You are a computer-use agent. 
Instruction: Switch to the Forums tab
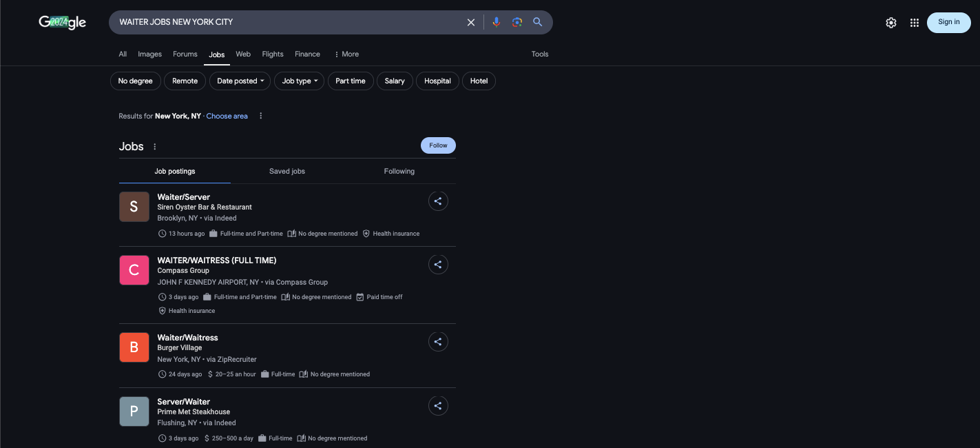coord(185,54)
